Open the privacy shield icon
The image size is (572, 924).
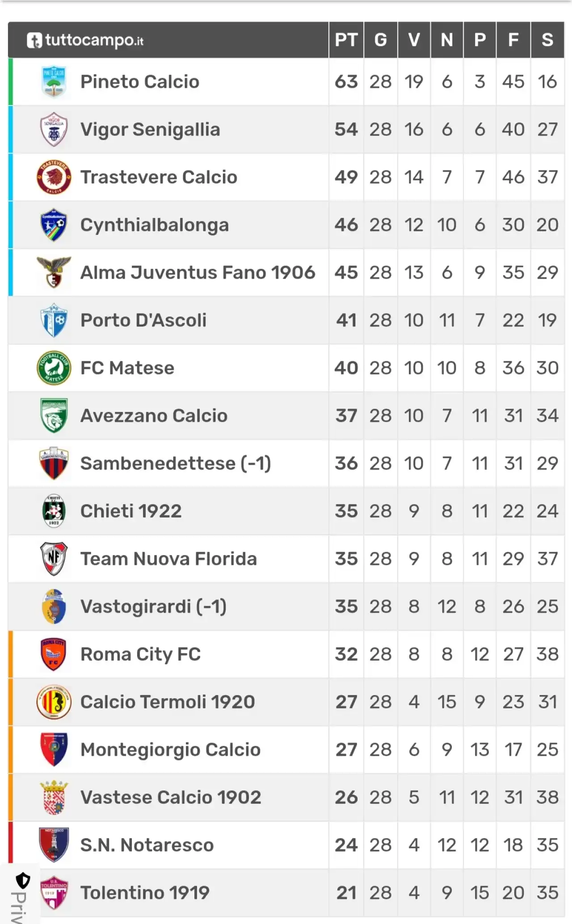(x=23, y=881)
